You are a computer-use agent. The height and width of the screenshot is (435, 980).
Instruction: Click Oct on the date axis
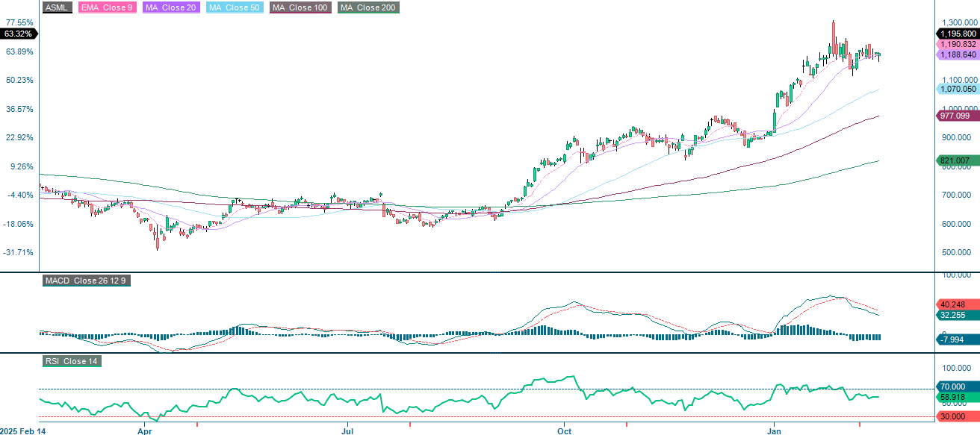(x=564, y=431)
